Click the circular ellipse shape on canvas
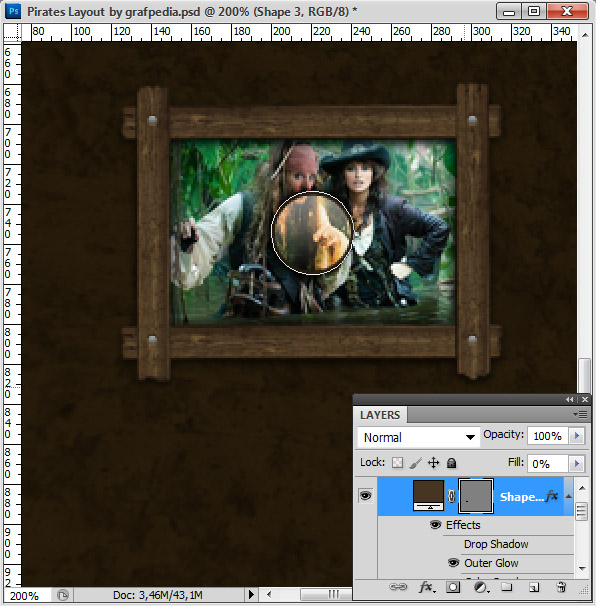Viewport: 596px width, 606px height. [x=312, y=232]
